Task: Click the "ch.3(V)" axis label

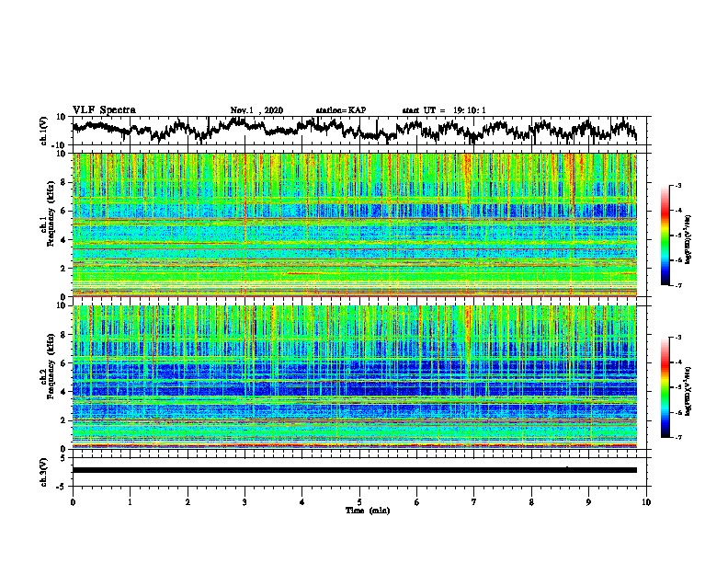Action: [44, 472]
